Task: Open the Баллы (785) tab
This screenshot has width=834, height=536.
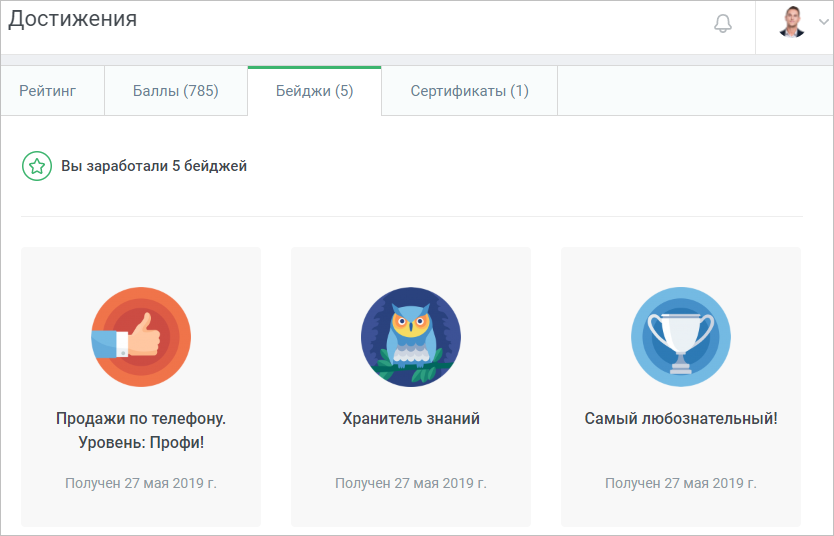Action: click(x=176, y=91)
